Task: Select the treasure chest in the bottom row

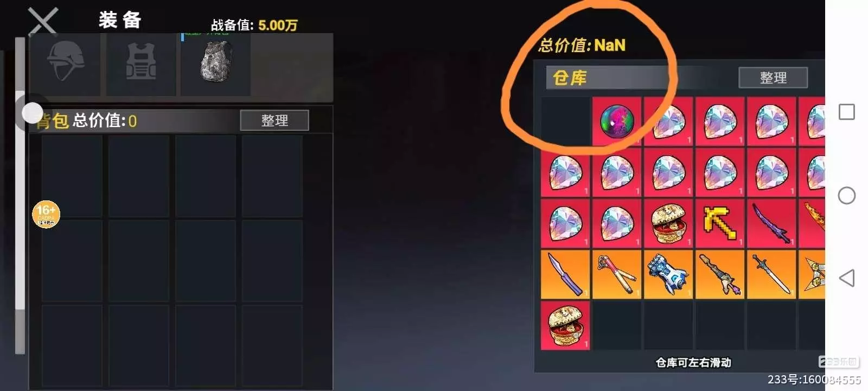Action: [565, 326]
